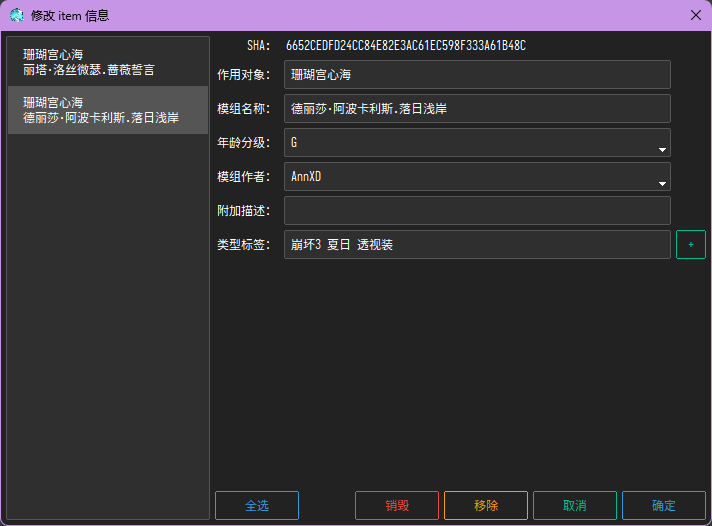Click the green plus tag button
Viewport: 712px width, 526px height.
691,244
